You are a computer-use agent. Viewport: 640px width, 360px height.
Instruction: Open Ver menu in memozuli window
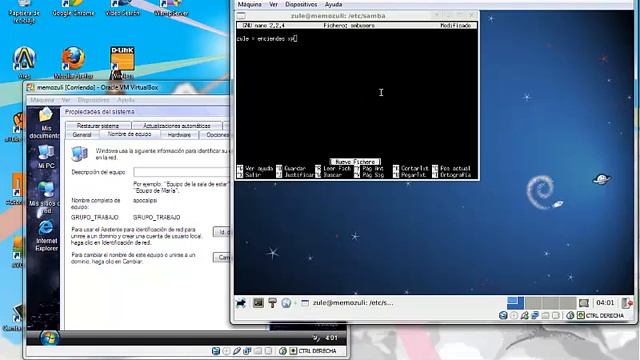tap(66, 100)
